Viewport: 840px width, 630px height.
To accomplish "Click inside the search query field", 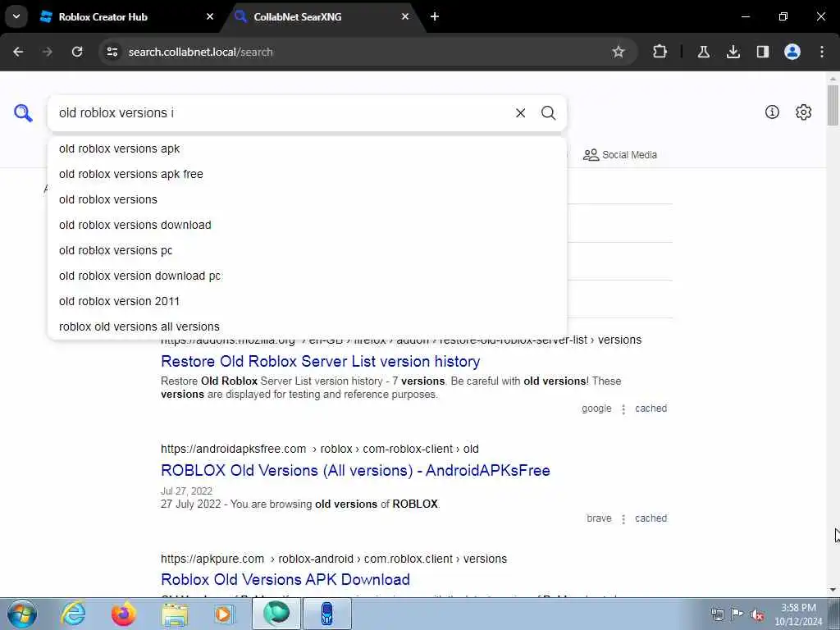I will point(279,113).
